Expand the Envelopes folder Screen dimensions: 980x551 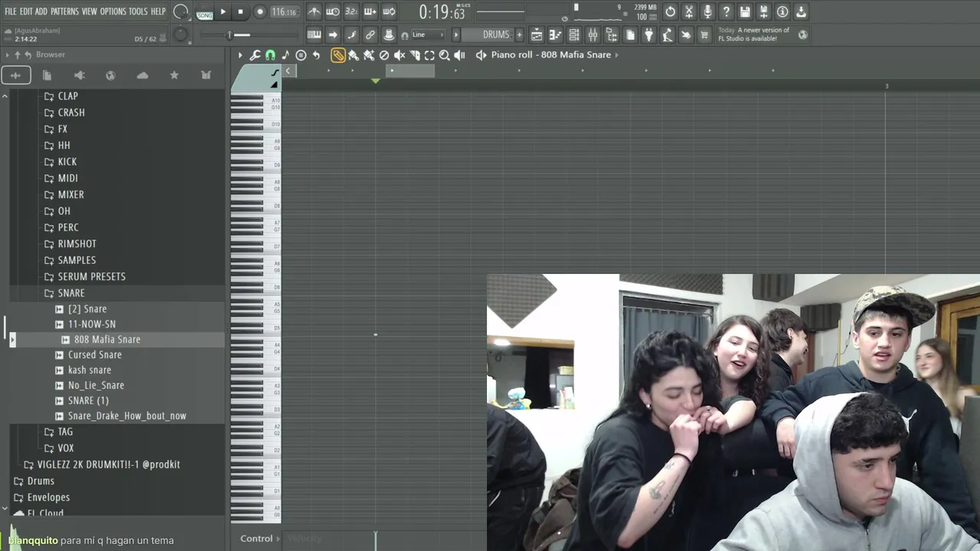coord(48,497)
